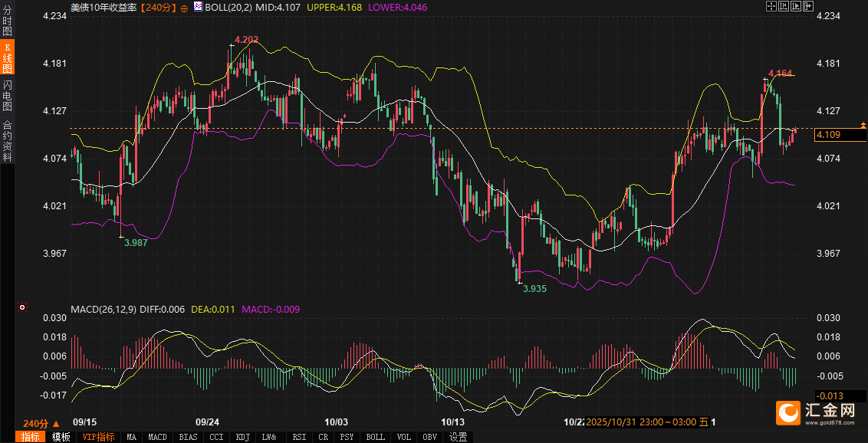Click the second chart-scale icon top-right
868x443 pixels.
(x=784, y=6)
